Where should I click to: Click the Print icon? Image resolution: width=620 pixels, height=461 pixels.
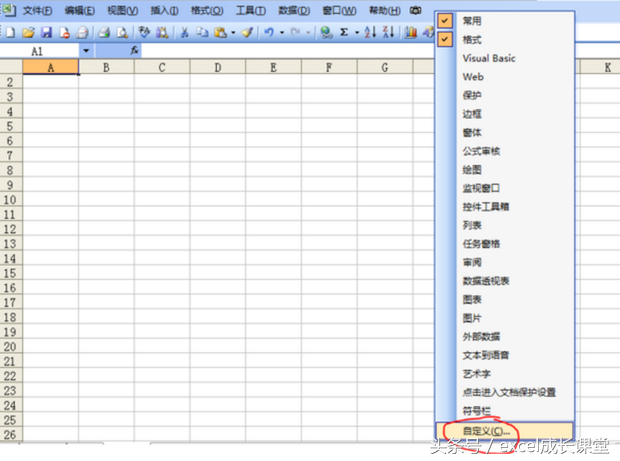[104, 32]
